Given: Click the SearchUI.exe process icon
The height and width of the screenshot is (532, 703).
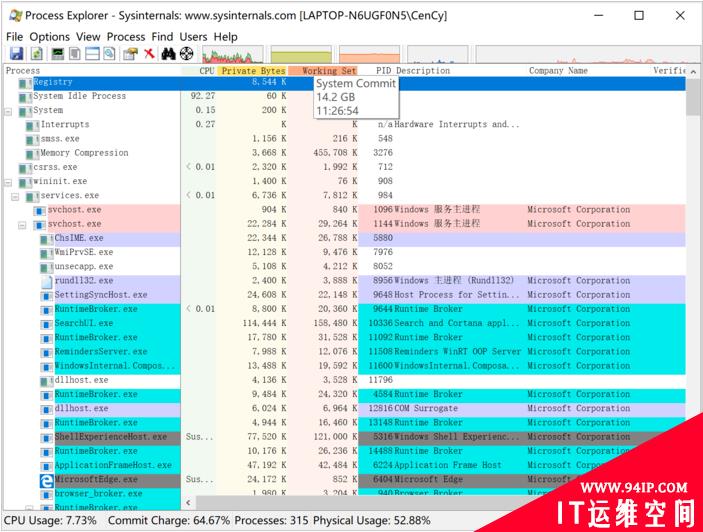Looking at the screenshot, I should coord(47,324).
